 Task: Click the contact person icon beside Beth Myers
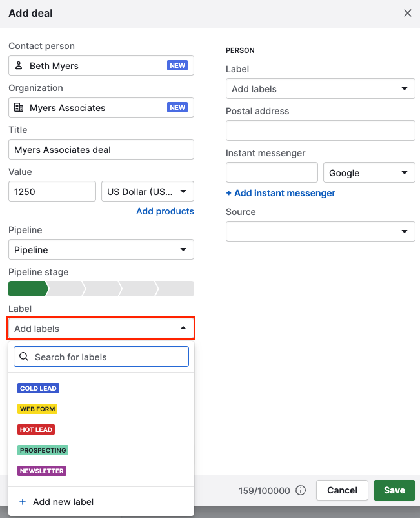tap(19, 65)
